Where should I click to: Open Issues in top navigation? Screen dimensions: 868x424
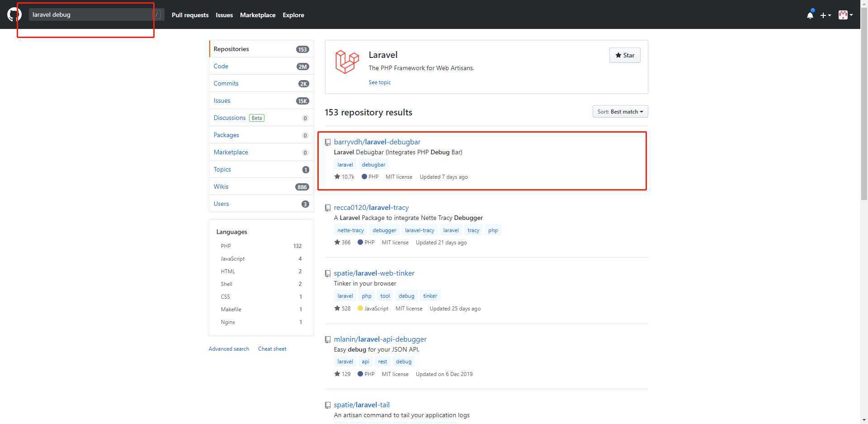(224, 15)
